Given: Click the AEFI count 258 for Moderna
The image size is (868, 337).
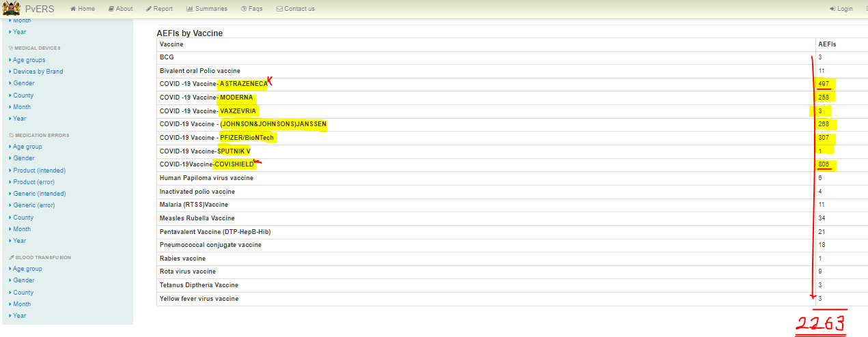Looking at the screenshot, I should pos(824,98).
